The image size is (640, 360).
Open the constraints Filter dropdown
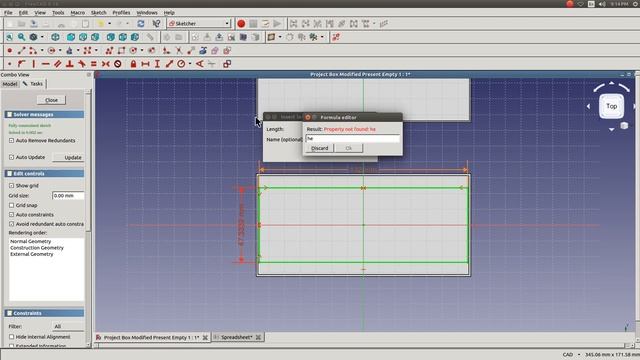coord(68,327)
